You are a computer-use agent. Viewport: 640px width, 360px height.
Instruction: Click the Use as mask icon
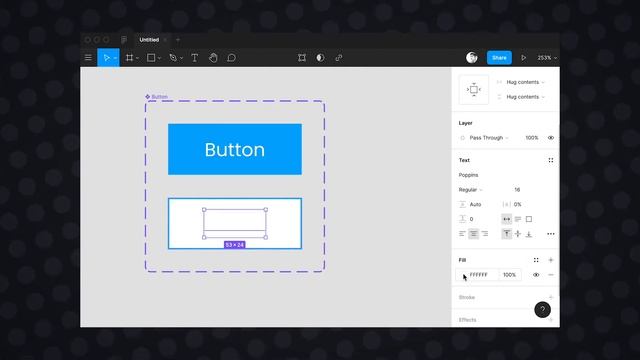tap(320, 58)
